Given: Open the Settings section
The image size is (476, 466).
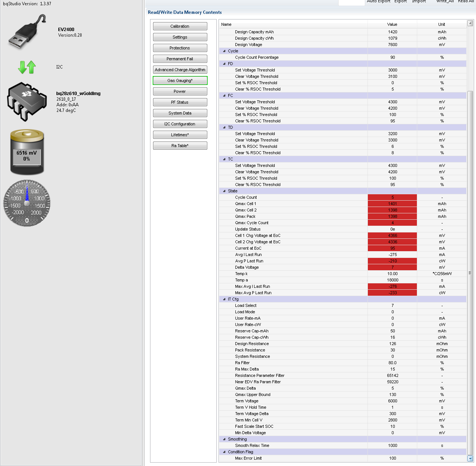Looking at the screenshot, I should (x=180, y=37).
